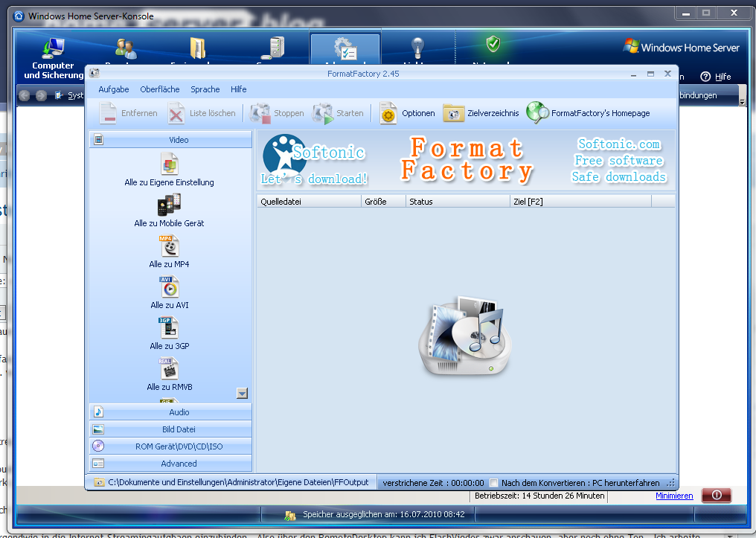Image resolution: width=756 pixels, height=538 pixels.
Task: Open Optionen gear icon
Action: point(388,113)
